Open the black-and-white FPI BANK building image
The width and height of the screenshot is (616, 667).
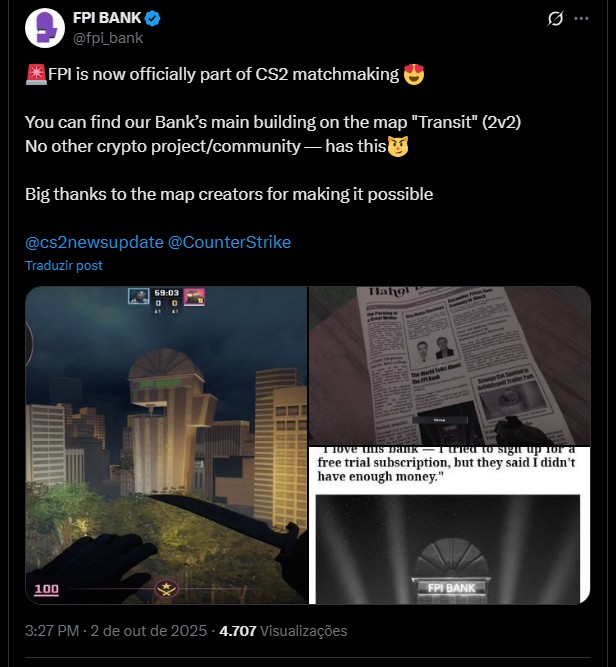point(450,525)
